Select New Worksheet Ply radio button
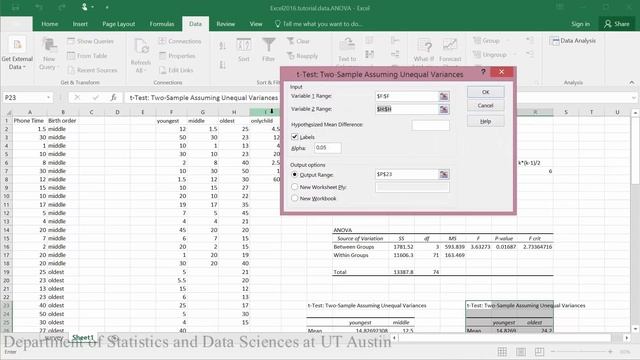 [295, 187]
